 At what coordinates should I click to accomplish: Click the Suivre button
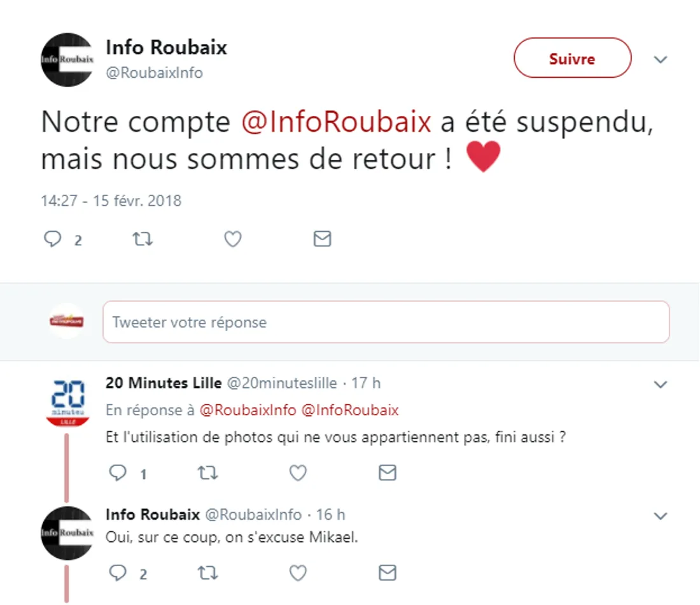point(572,59)
